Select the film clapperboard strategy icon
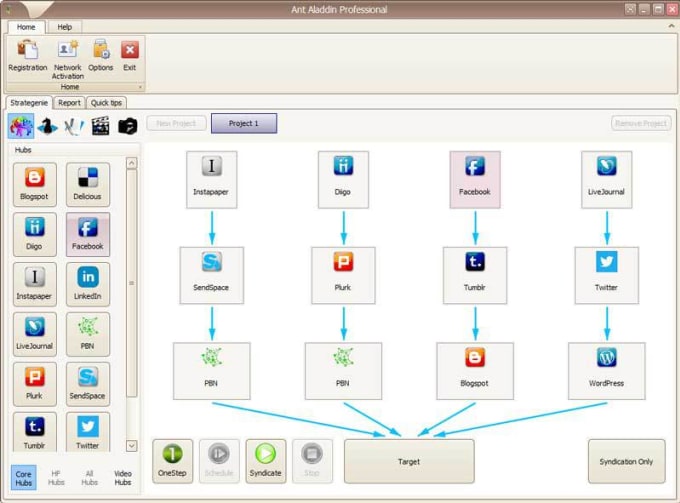The height and width of the screenshot is (503, 680). tap(100, 126)
